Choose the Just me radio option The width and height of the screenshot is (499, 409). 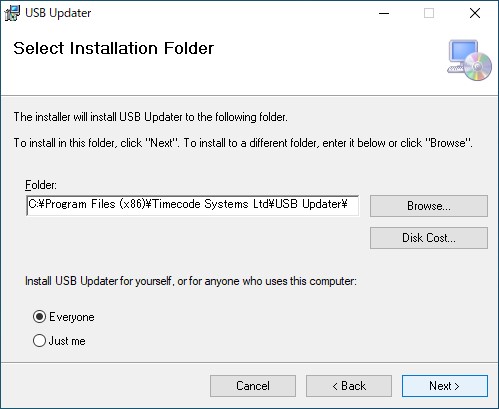click(39, 340)
